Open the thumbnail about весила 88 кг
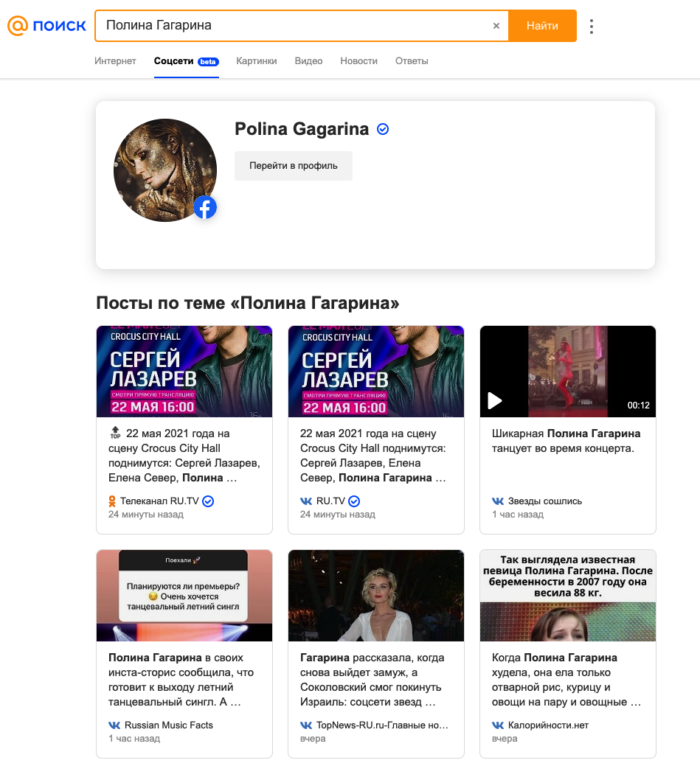700x766 pixels. (567, 596)
